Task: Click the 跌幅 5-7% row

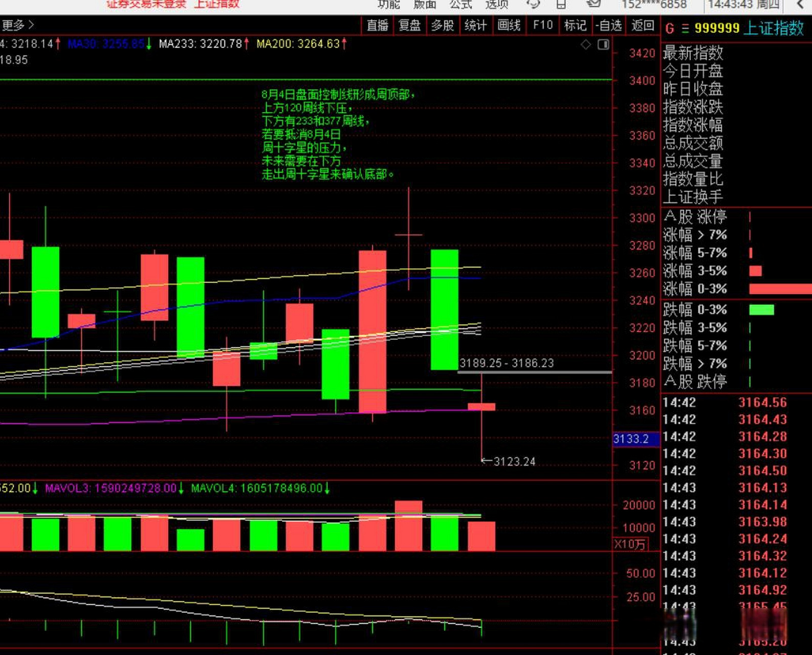Action: [x=736, y=345]
